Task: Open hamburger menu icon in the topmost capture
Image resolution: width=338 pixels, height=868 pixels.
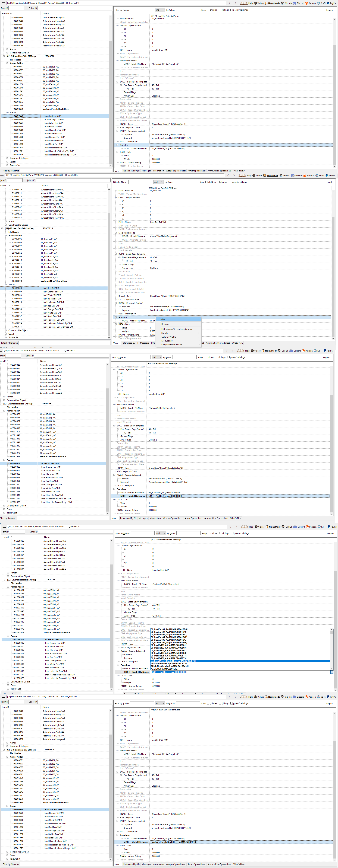Action: [x=3, y=3]
